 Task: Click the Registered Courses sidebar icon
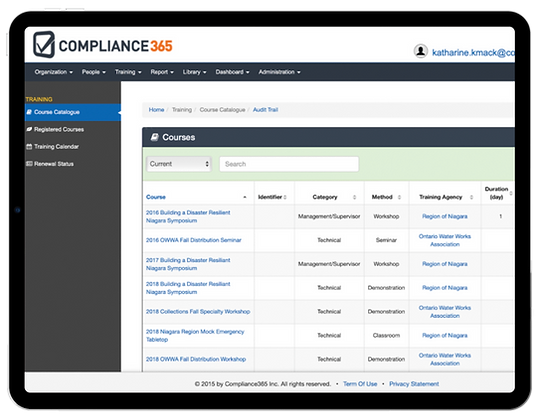(29, 129)
